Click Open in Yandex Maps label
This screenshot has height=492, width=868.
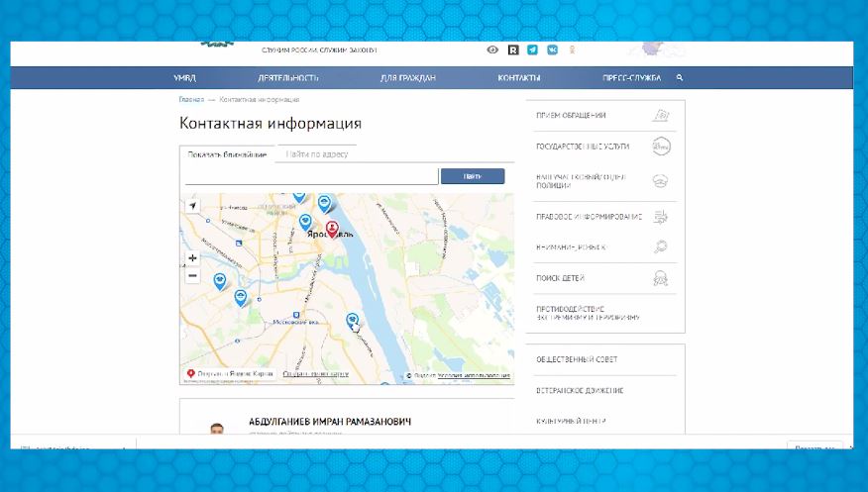tap(235, 373)
